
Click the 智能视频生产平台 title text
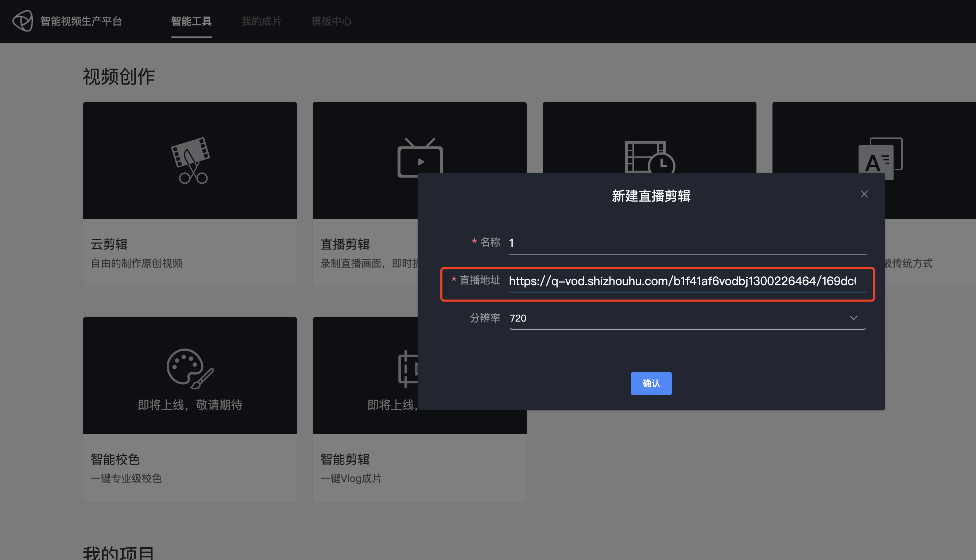point(81,21)
